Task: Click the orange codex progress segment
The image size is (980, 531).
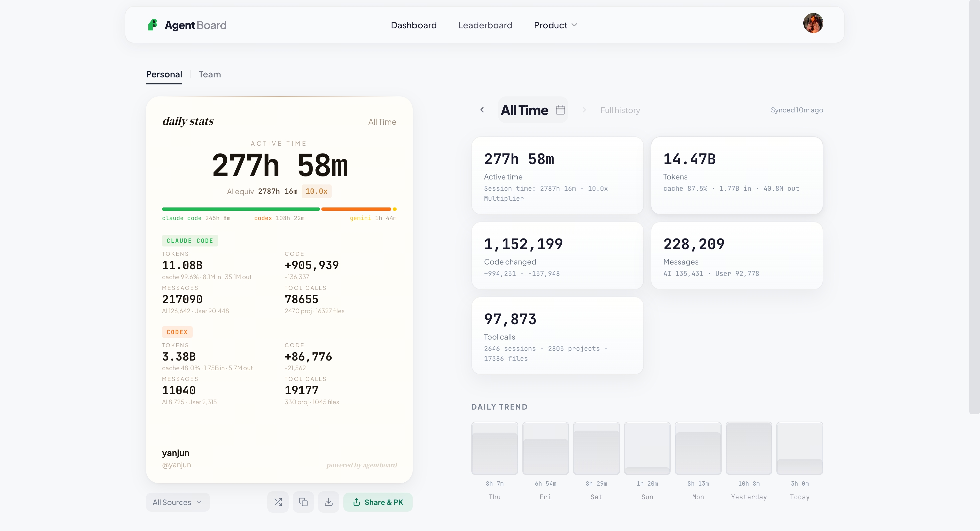Action: [356, 209]
